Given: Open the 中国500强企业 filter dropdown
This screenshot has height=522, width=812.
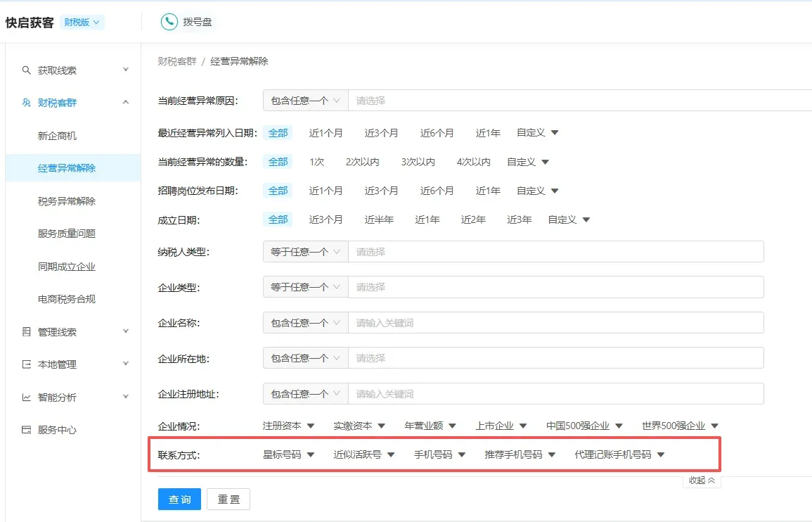Looking at the screenshot, I should click(x=584, y=426).
